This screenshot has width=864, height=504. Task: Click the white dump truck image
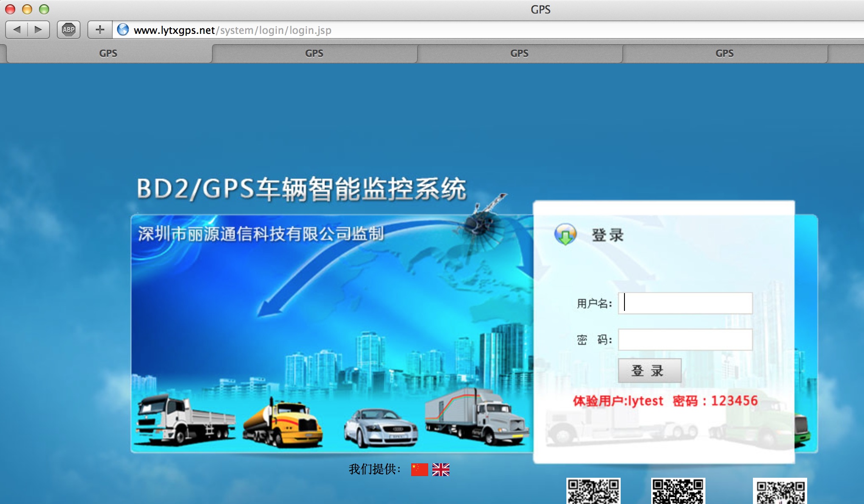click(x=185, y=419)
